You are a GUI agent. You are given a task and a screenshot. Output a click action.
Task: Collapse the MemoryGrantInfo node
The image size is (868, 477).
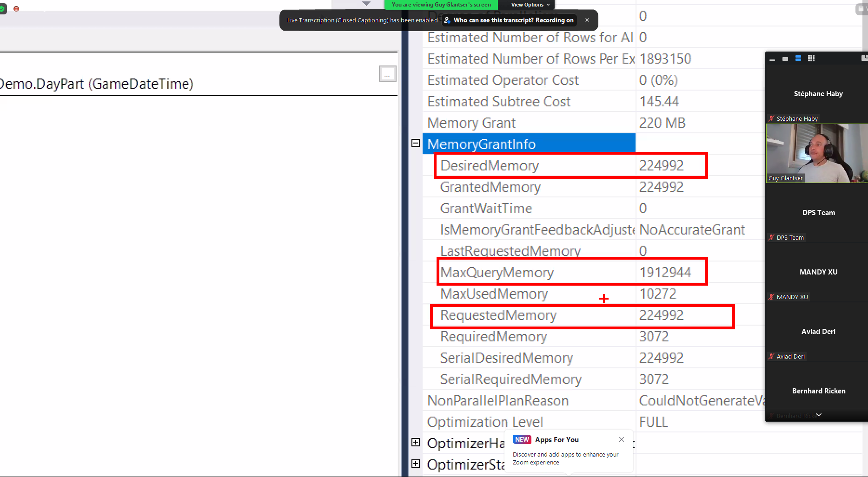click(416, 143)
